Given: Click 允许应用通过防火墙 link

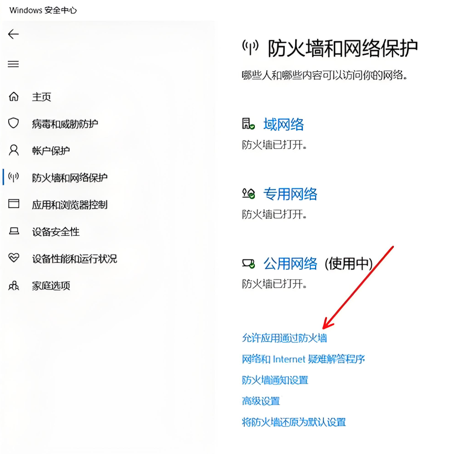Looking at the screenshot, I should pyautogui.click(x=284, y=338).
